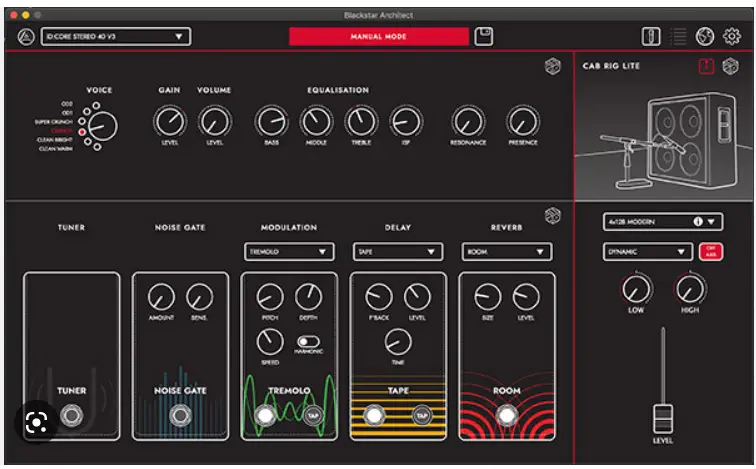Click the Treble equalisation knob
Screen dimensions: 756x469
click(361, 122)
